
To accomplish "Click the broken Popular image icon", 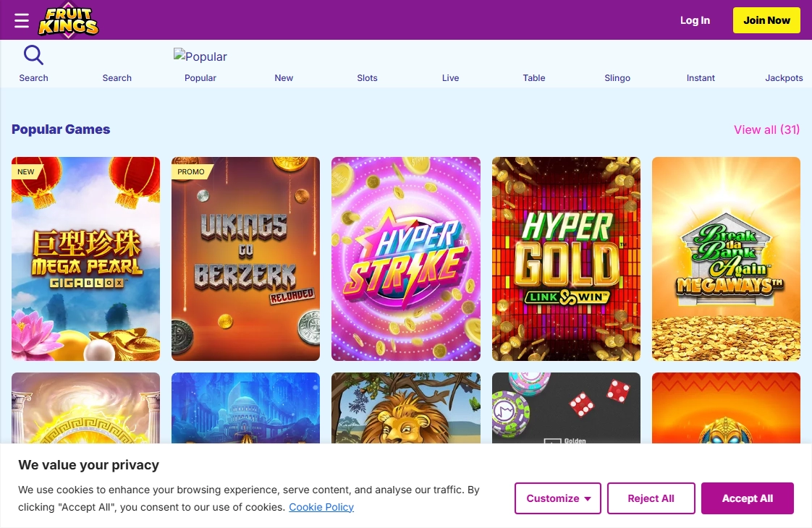I will (200, 56).
